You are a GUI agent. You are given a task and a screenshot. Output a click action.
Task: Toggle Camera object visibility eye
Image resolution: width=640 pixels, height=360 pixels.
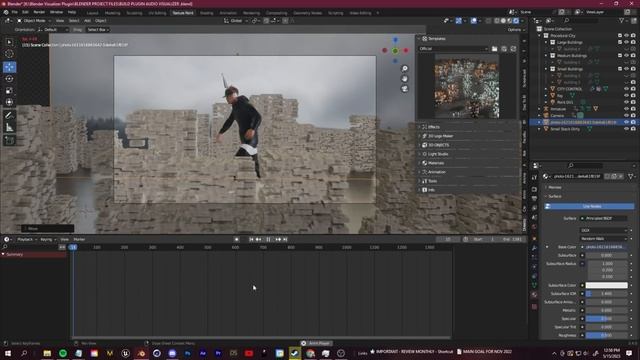(x=627, y=116)
